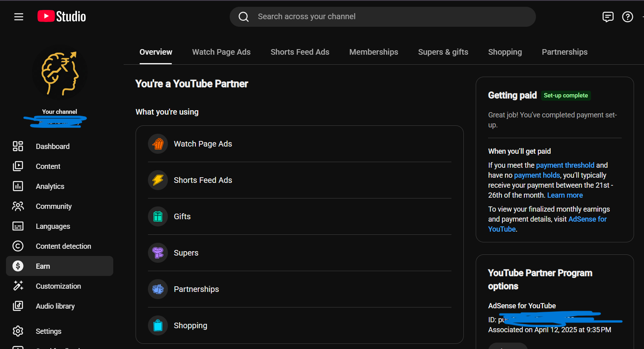Click the Customization magic wand icon
Viewport: 644px width, 349px height.
click(x=18, y=286)
